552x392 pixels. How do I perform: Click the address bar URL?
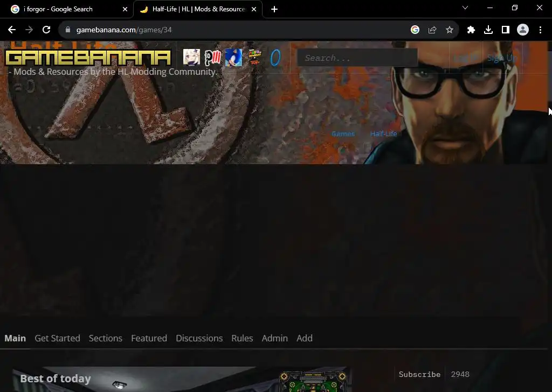click(124, 30)
